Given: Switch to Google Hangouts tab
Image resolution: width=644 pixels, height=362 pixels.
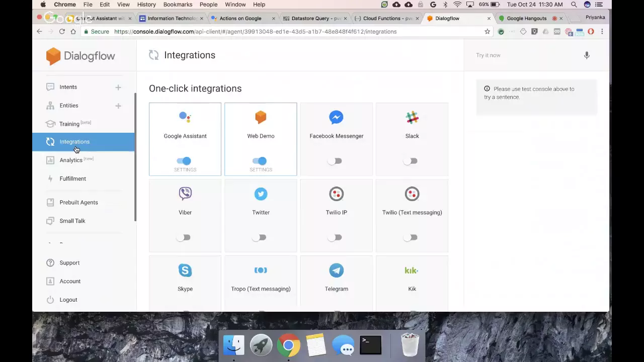Looking at the screenshot, I should point(530,18).
